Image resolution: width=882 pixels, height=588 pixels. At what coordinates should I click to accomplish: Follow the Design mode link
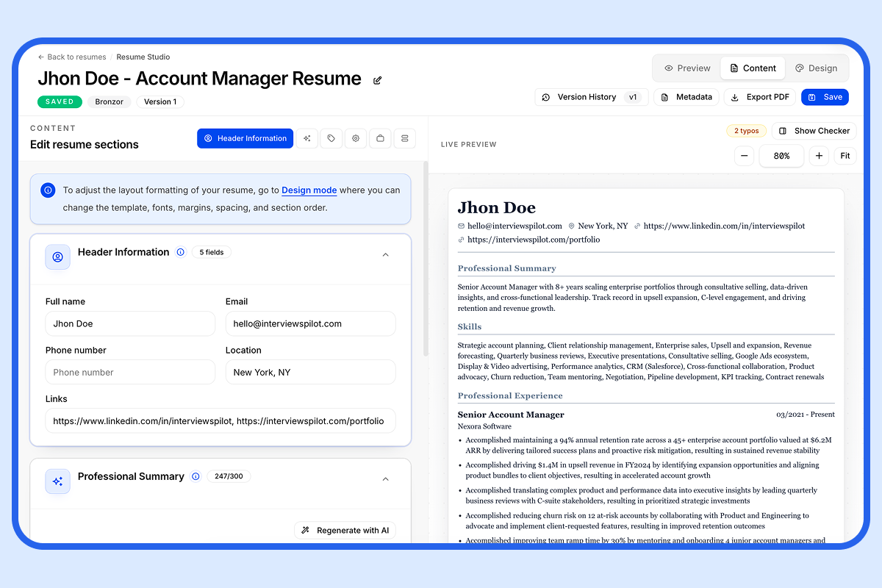point(309,190)
